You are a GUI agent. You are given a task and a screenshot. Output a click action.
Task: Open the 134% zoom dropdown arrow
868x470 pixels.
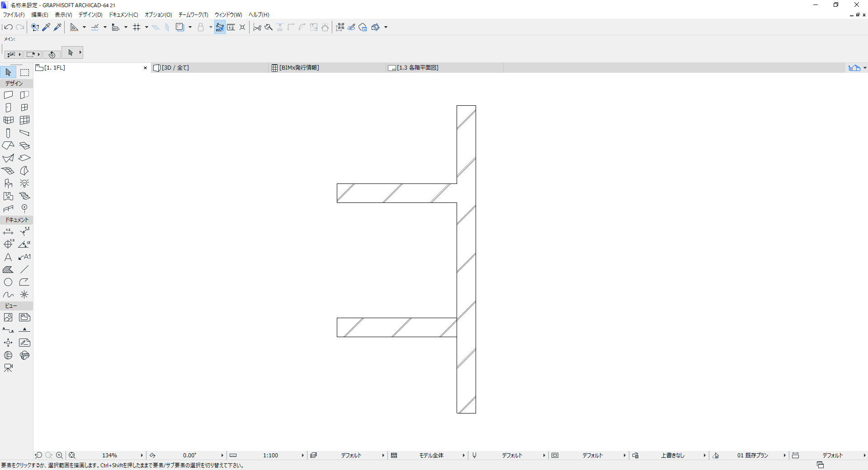click(x=142, y=456)
